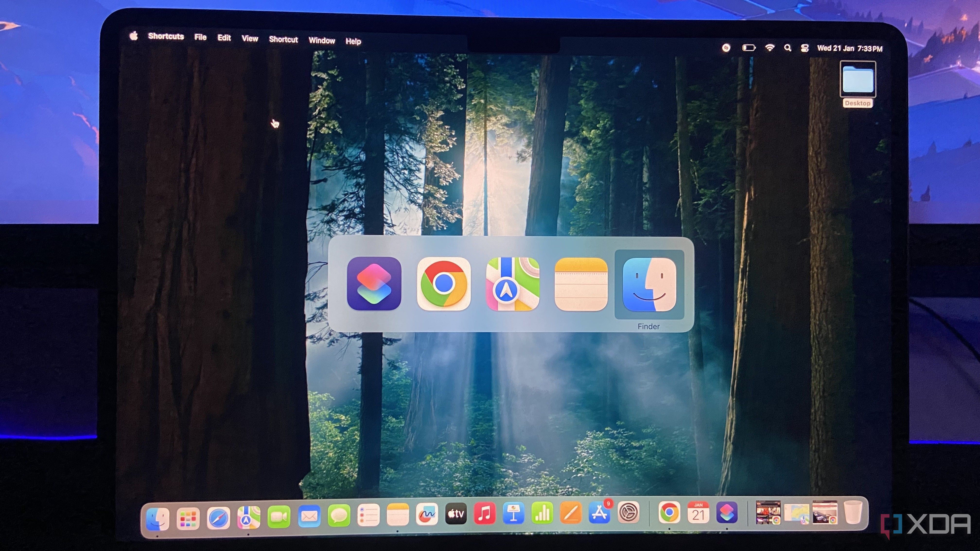Open Reminders from the Dock
The image size is (980, 551).
click(368, 515)
